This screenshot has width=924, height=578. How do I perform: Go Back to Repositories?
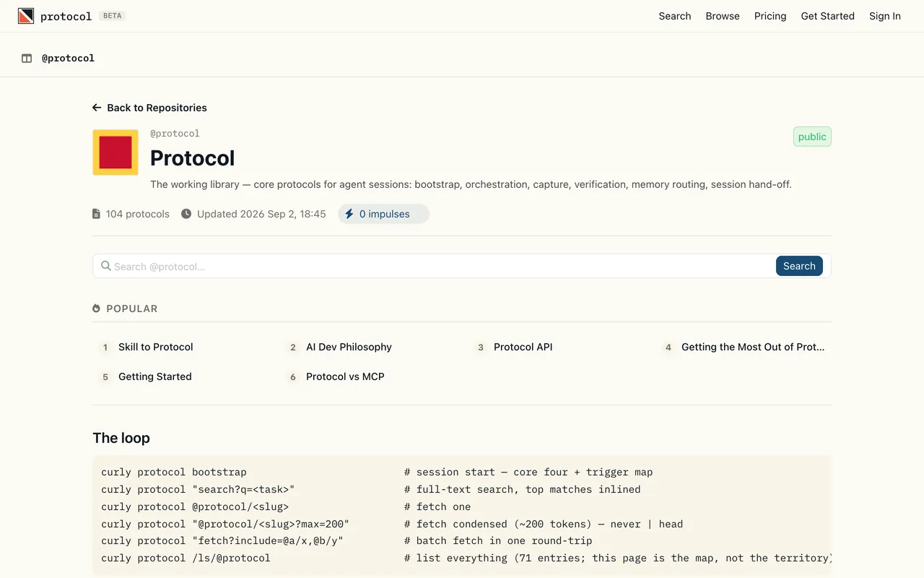[x=149, y=108]
